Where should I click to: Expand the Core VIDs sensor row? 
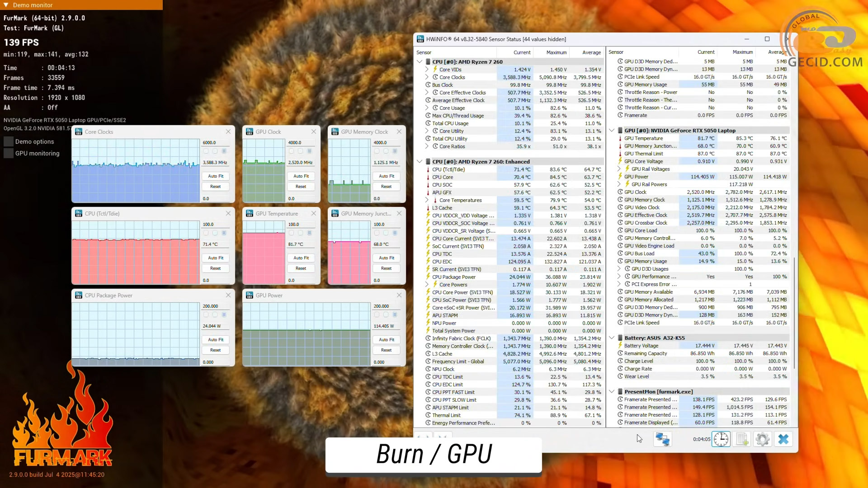[x=427, y=70]
